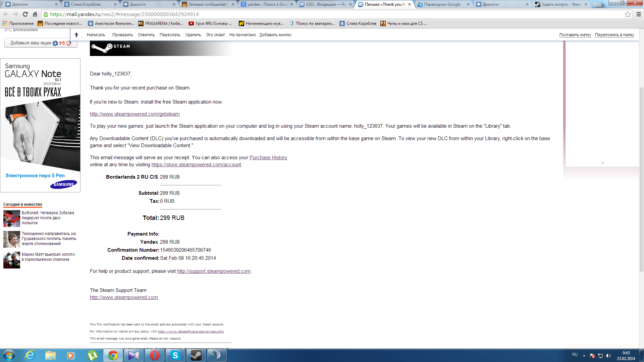Click the Steam logo banner
644x362 pixels.
pos(161,48)
